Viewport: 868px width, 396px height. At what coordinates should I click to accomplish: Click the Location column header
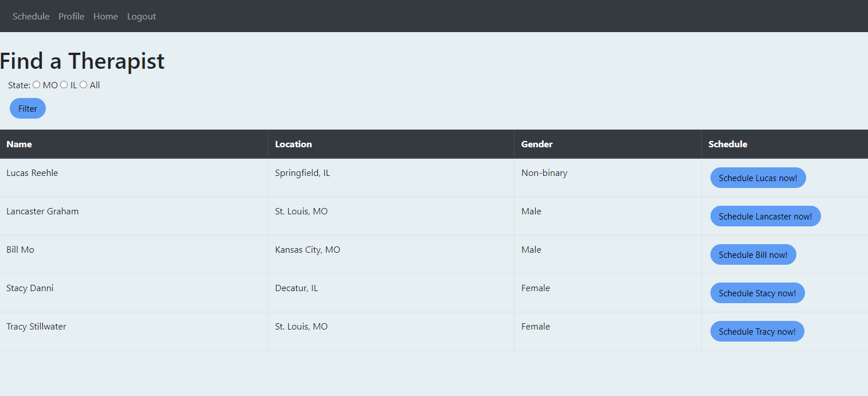pos(391,144)
